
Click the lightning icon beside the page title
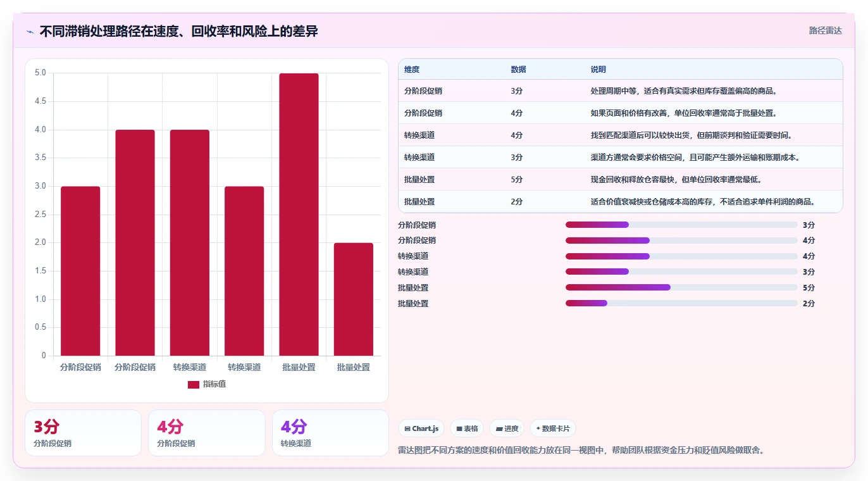pos(30,31)
